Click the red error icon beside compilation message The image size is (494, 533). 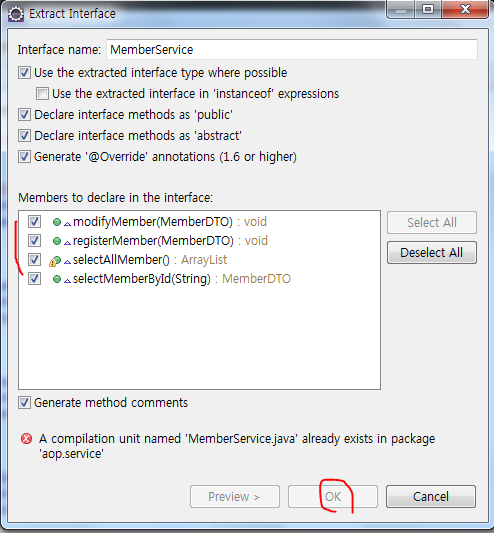(27, 439)
